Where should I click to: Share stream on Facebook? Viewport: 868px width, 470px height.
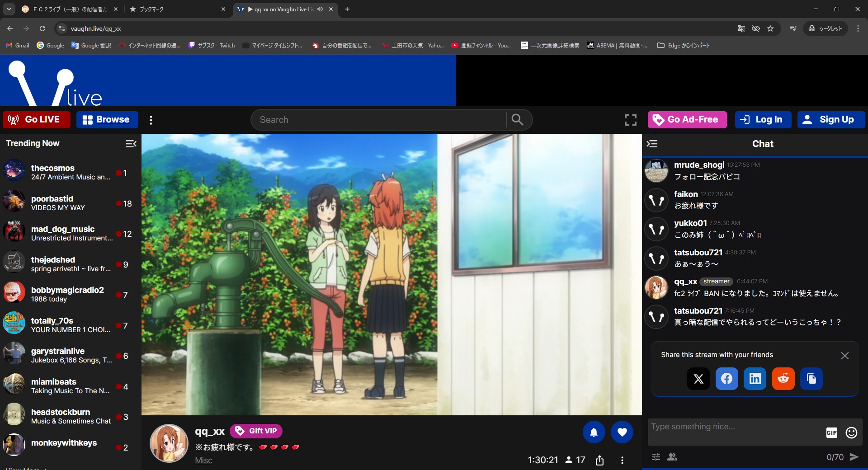pos(726,379)
